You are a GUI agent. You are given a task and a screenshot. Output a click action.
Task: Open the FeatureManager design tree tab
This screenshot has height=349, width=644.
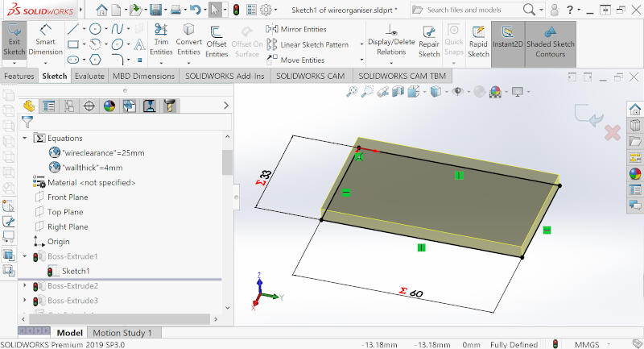pos(29,106)
